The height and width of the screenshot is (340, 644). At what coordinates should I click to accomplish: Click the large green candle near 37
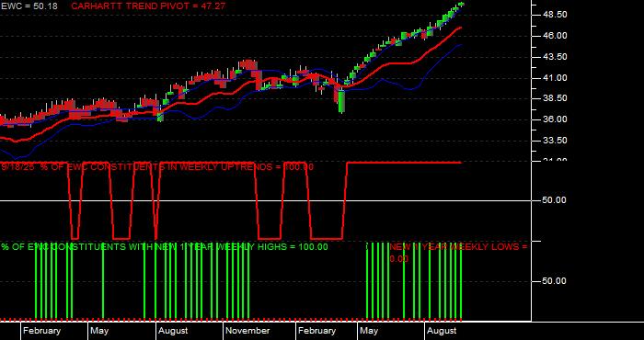tap(341, 102)
